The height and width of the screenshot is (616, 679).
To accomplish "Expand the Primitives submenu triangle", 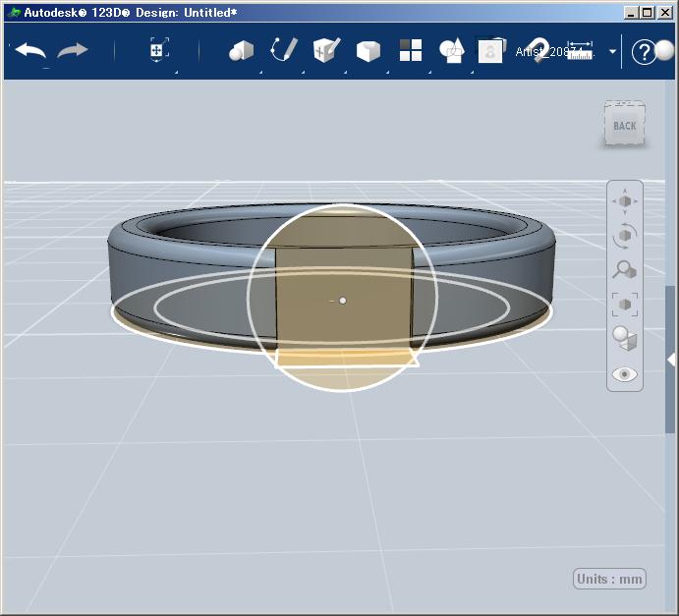I will (260, 73).
